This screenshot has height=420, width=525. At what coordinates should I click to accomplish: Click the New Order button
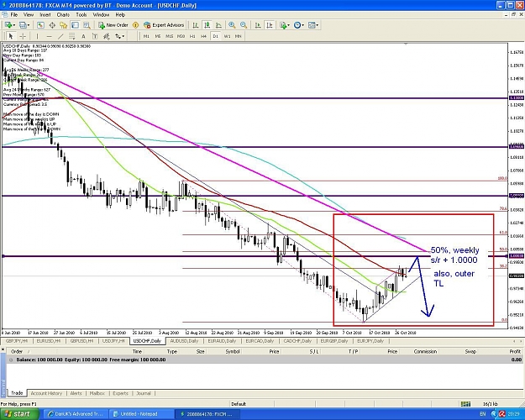tap(113, 25)
